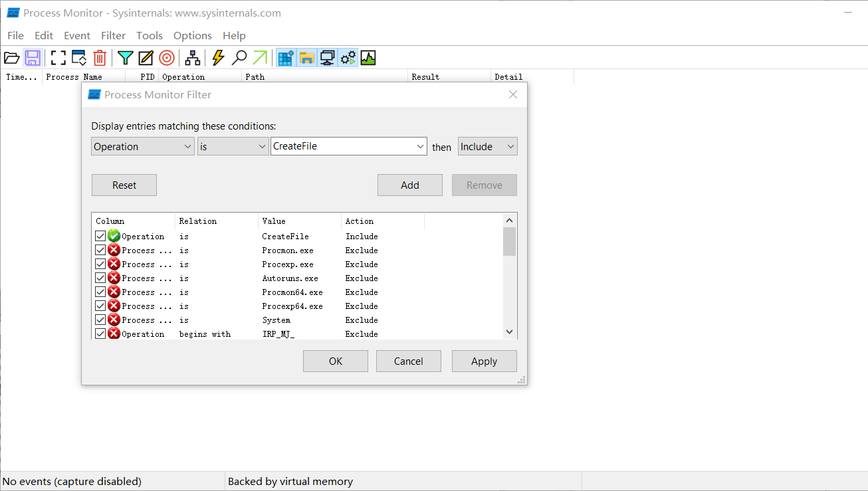Screen dimensions: 868x491
Task: Click the Cancel button
Action: [x=409, y=361]
